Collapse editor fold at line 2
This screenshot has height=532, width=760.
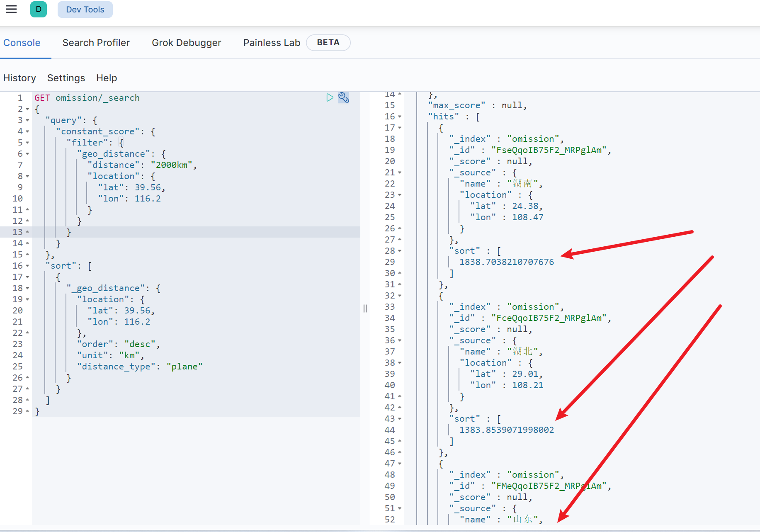(27, 109)
